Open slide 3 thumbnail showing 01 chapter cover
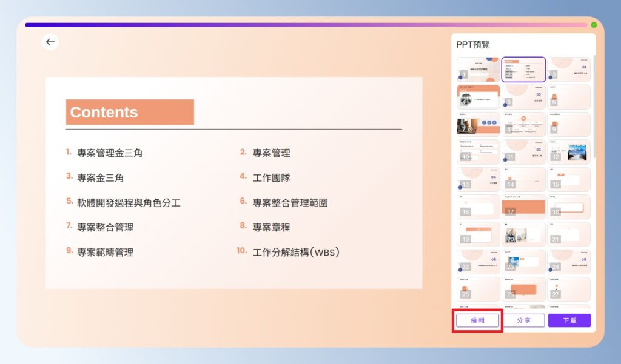 568,68
